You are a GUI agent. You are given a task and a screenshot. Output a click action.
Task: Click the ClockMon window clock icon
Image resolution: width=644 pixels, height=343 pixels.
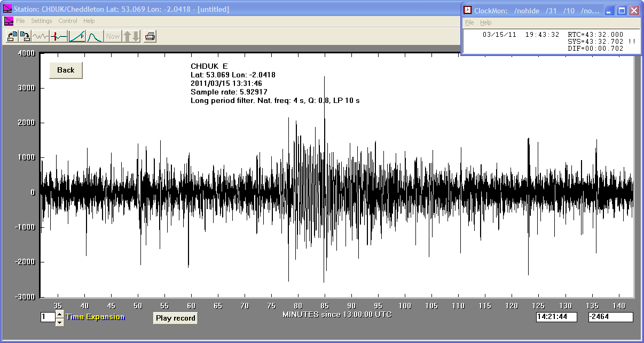pos(468,10)
